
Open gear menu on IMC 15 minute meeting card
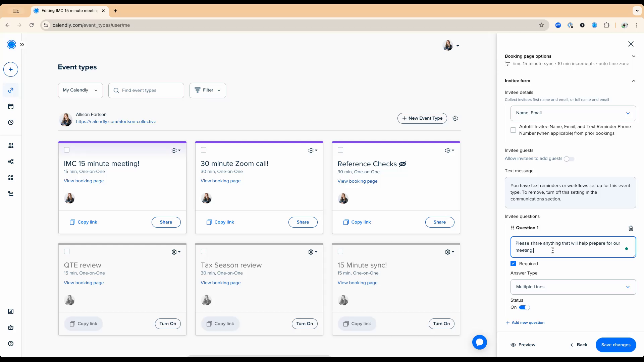click(176, 150)
